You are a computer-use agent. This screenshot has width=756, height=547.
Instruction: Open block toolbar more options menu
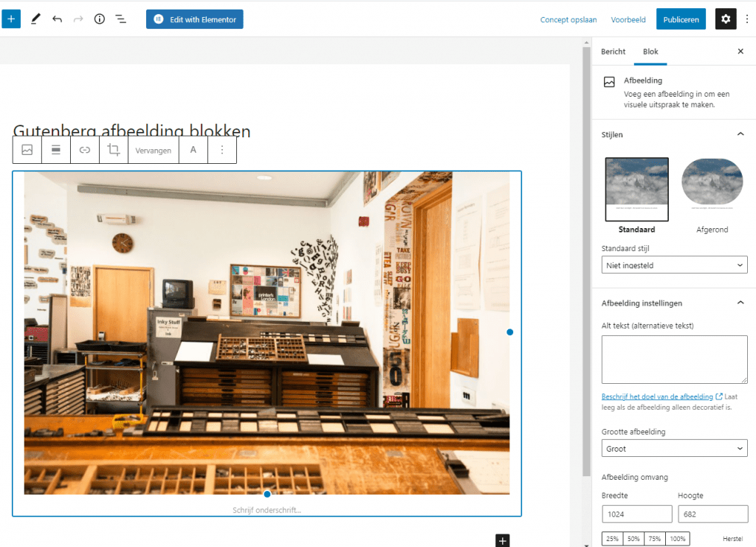(221, 150)
